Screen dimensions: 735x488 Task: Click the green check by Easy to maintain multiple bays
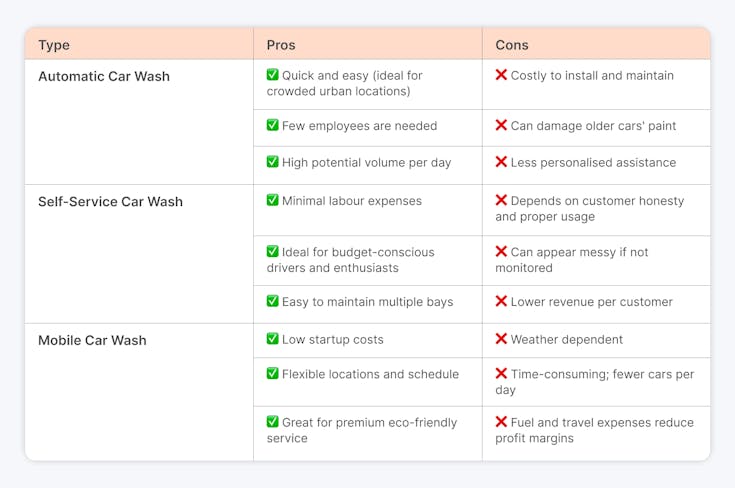tap(272, 301)
